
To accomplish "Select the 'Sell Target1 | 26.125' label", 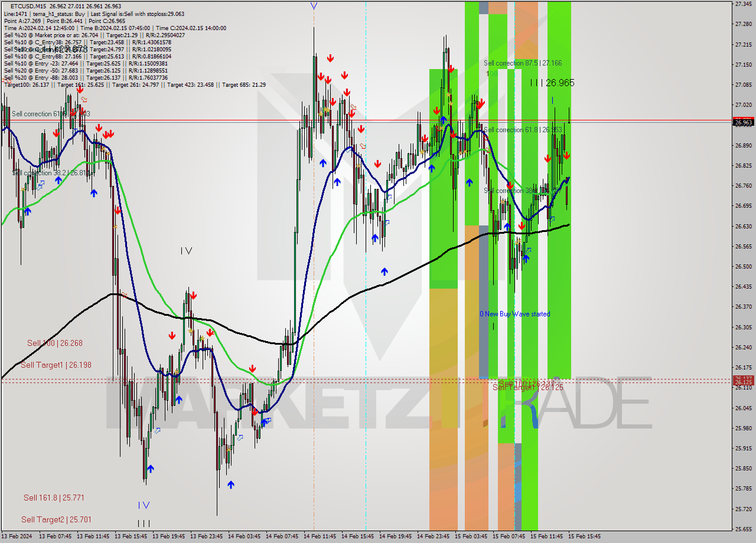I will click(x=528, y=387).
